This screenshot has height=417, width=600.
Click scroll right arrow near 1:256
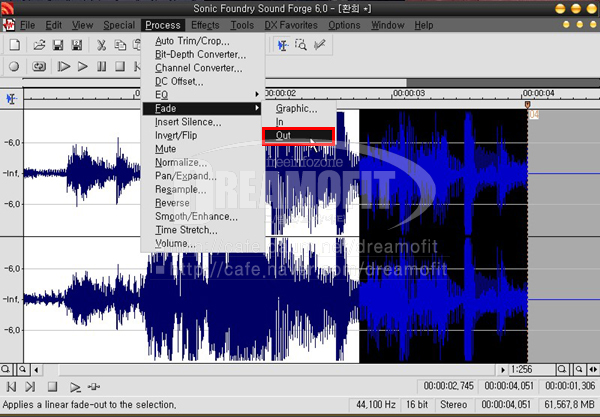[x=503, y=370]
